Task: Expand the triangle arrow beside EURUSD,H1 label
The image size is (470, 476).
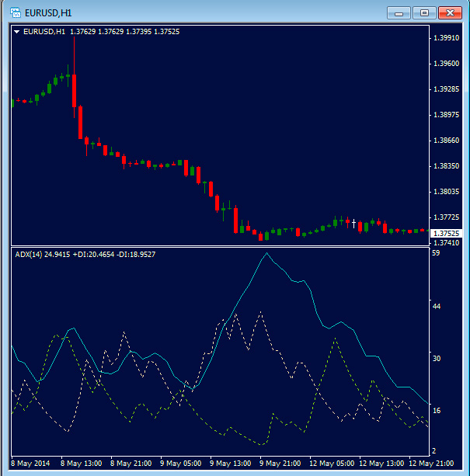Action: pos(18,32)
